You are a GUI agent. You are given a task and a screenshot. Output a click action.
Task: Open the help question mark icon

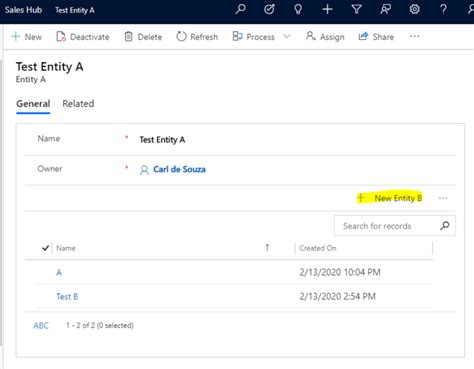point(443,9)
